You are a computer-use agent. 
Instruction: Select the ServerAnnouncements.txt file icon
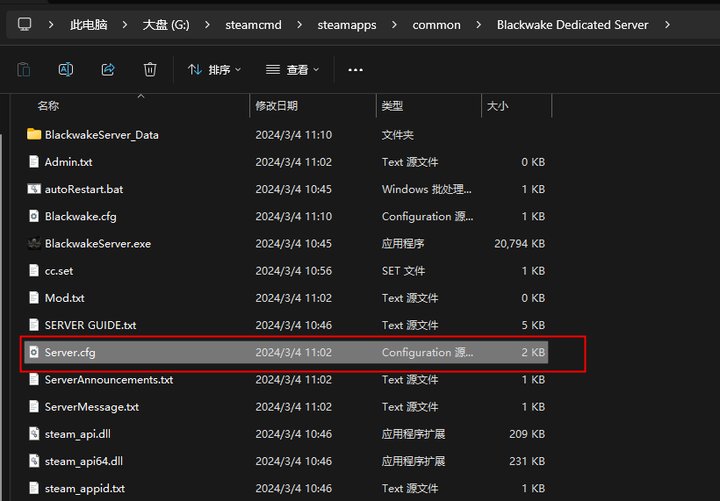coord(34,379)
